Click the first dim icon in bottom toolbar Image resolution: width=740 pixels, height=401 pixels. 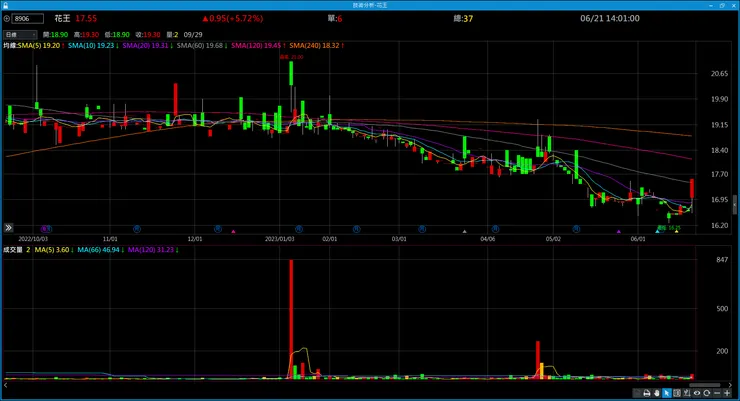(637, 393)
